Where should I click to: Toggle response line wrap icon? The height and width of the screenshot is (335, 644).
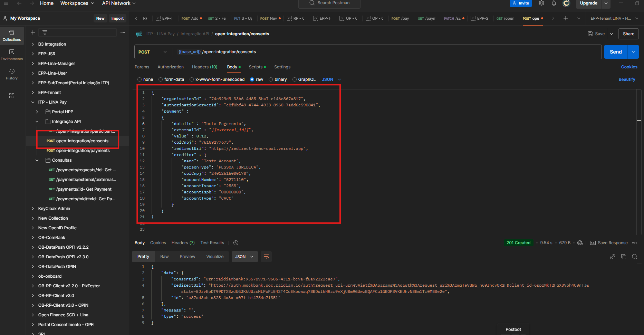pyautogui.click(x=266, y=257)
